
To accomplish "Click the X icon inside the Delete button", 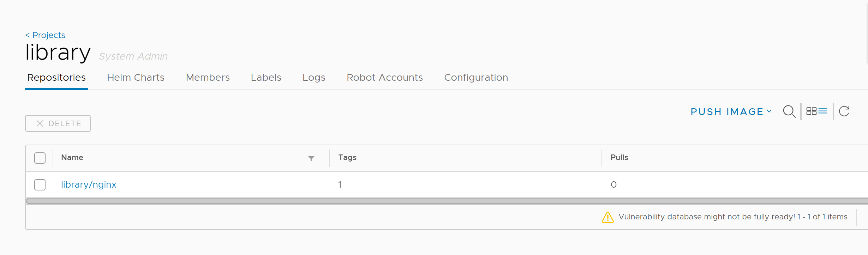I will click(x=40, y=123).
